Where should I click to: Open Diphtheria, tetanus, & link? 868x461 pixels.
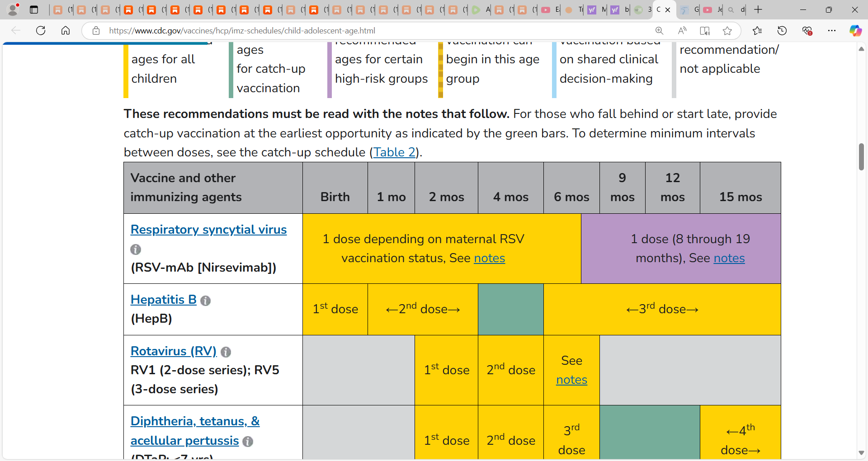click(x=195, y=421)
